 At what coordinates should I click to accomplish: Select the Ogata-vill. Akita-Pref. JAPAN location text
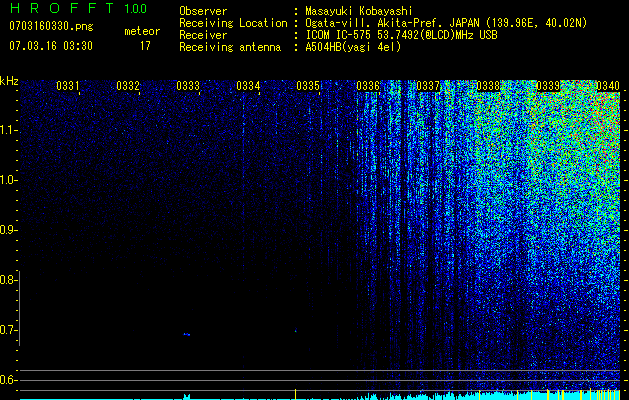(x=446, y=23)
